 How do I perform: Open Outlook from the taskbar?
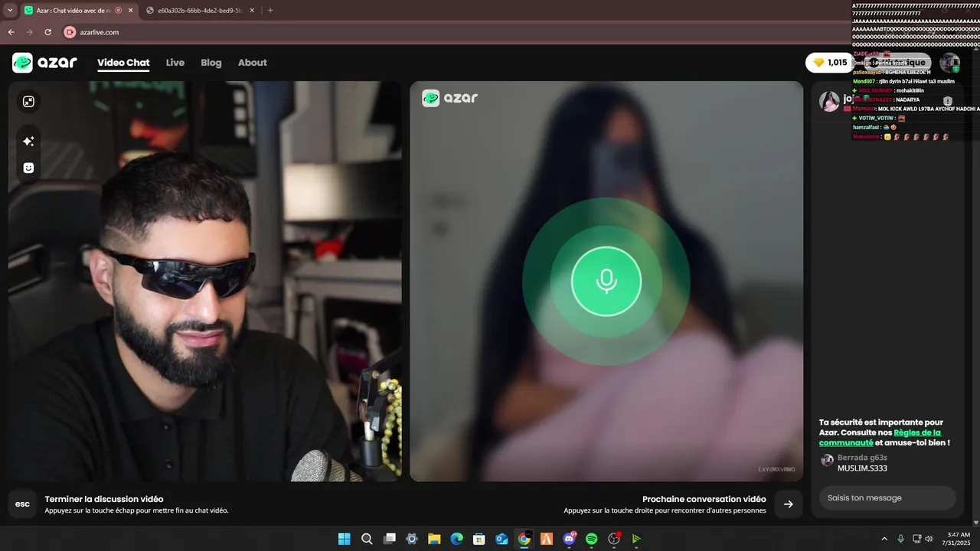(x=501, y=539)
